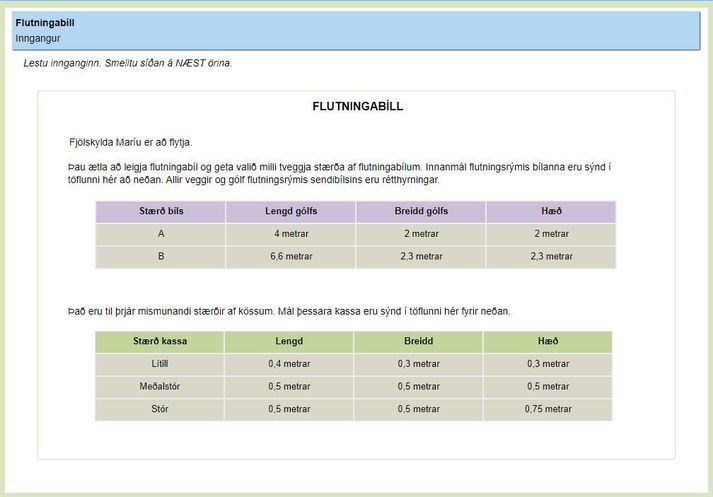Click the 'Breidd gólfs' column header
The image size is (713, 497).
point(421,211)
